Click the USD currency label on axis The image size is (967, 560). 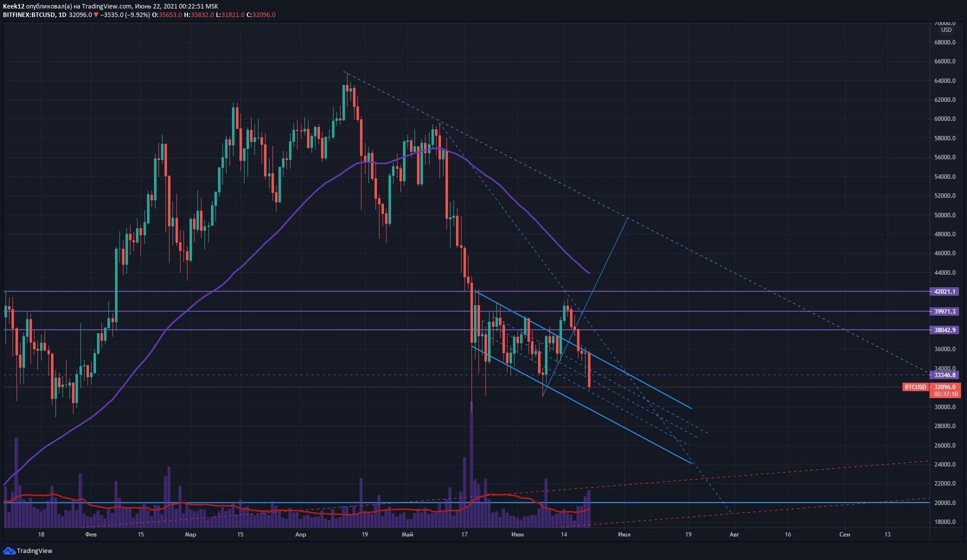pyautogui.click(x=946, y=30)
